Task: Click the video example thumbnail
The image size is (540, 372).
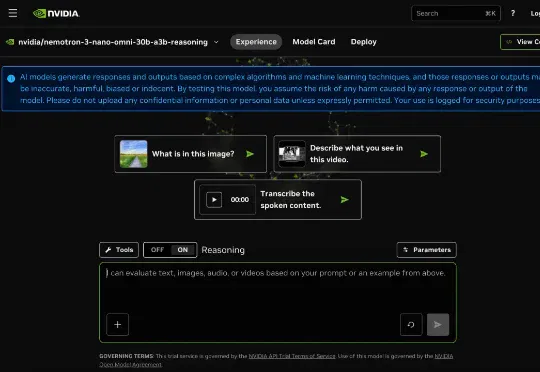Action: point(292,154)
